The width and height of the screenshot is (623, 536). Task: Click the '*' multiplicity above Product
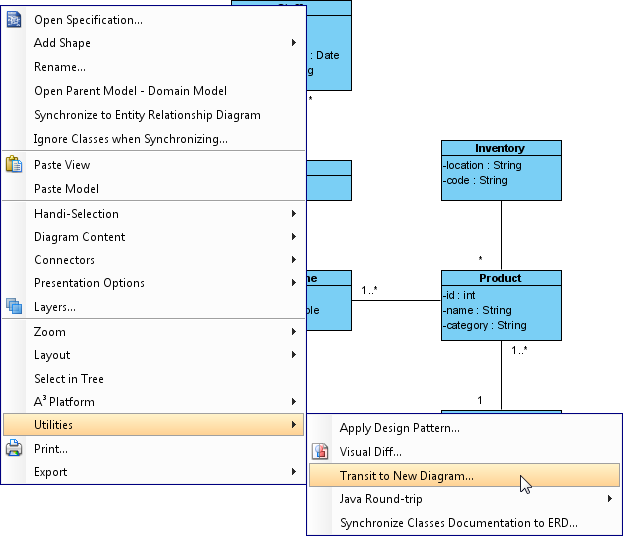coord(480,259)
